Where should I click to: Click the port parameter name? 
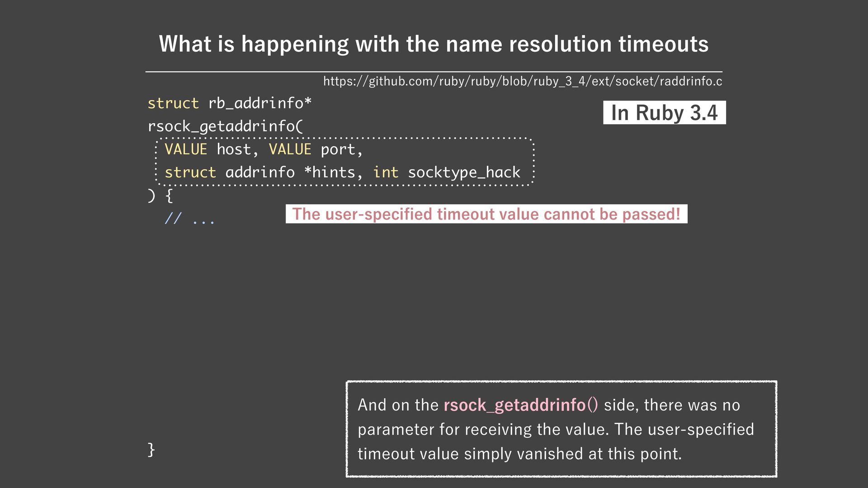coord(338,150)
